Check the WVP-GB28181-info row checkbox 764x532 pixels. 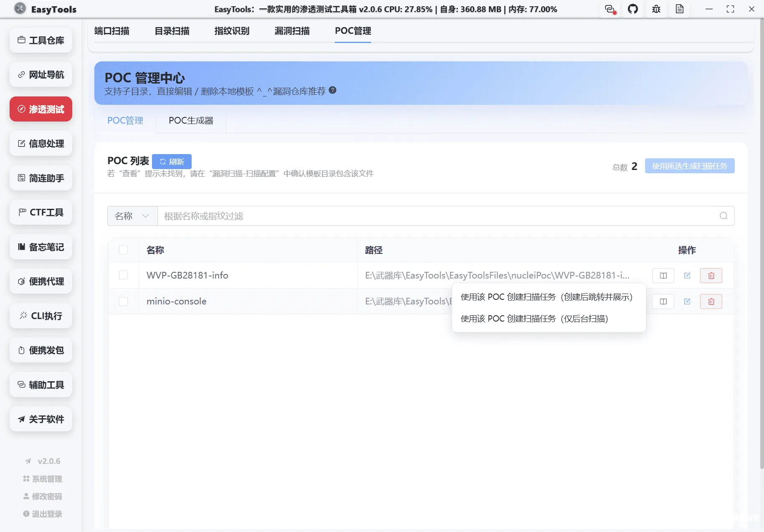[x=124, y=275]
